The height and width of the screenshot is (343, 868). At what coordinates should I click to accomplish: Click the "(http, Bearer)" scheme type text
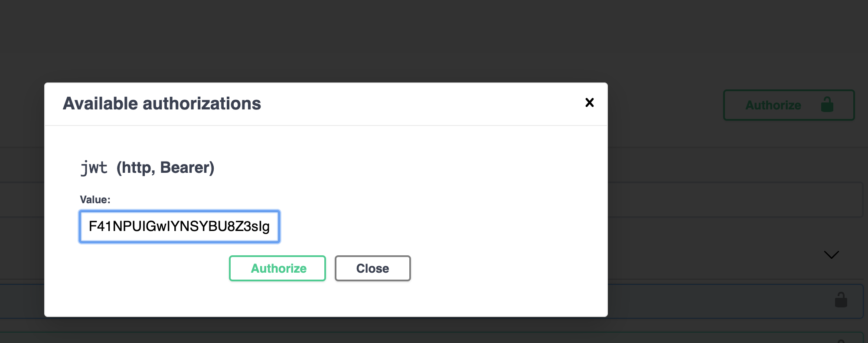click(165, 168)
